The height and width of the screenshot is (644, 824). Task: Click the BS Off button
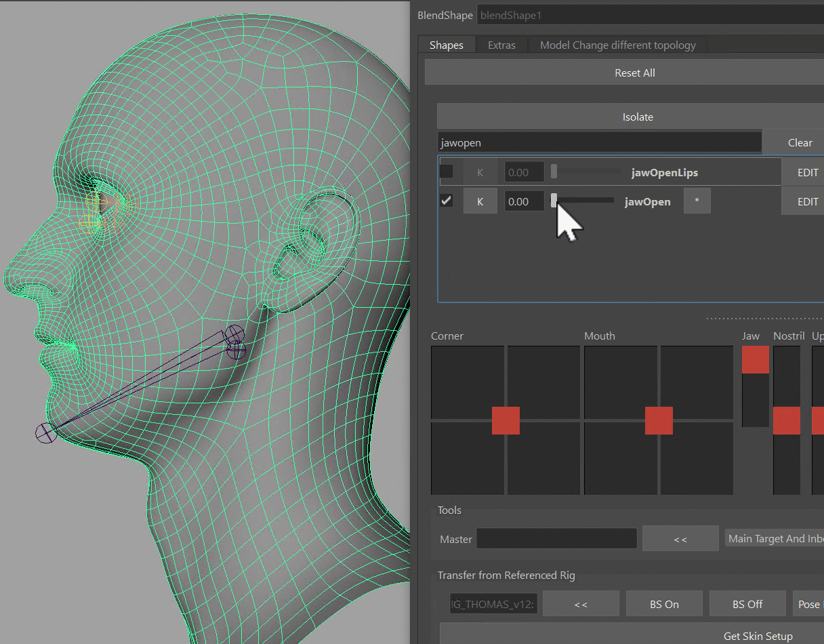pyautogui.click(x=747, y=604)
